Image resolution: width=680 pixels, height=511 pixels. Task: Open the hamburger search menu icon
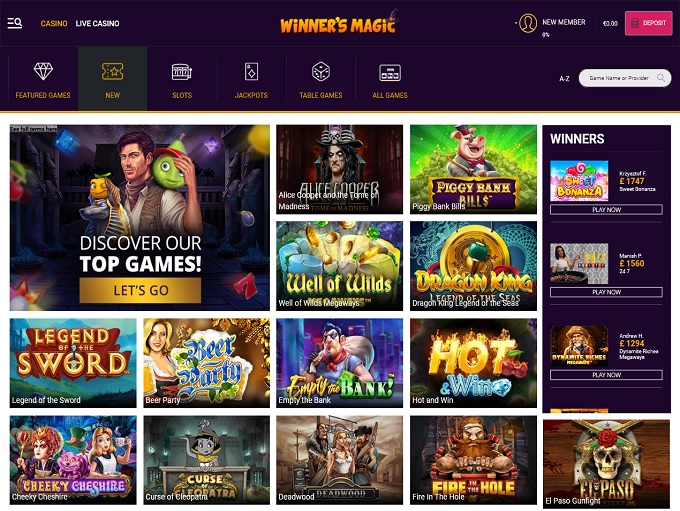(x=15, y=23)
